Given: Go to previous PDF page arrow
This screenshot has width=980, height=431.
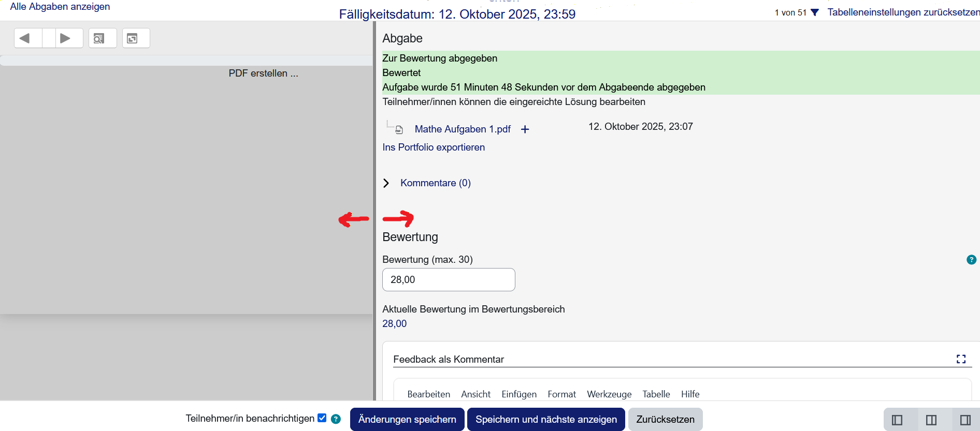Looking at the screenshot, I should [24, 38].
